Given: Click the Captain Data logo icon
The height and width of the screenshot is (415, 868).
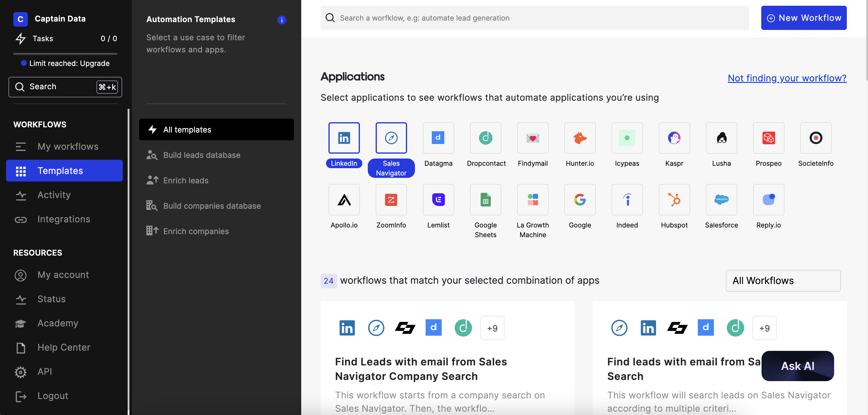Looking at the screenshot, I should pos(20,19).
